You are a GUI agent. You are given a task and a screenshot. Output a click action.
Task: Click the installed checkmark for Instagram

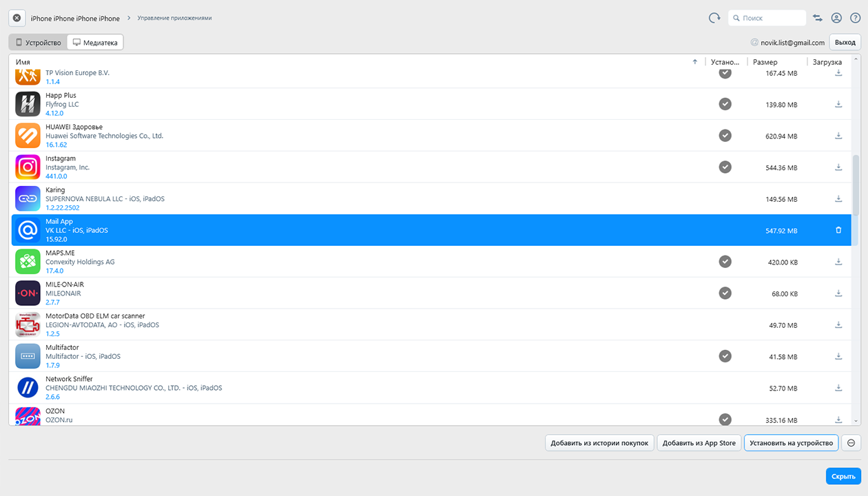tap(725, 167)
